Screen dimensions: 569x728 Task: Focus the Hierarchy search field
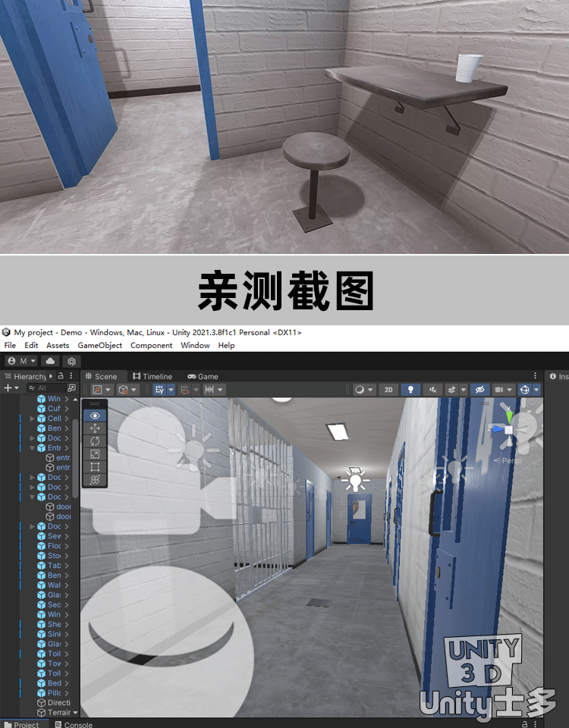point(46,388)
